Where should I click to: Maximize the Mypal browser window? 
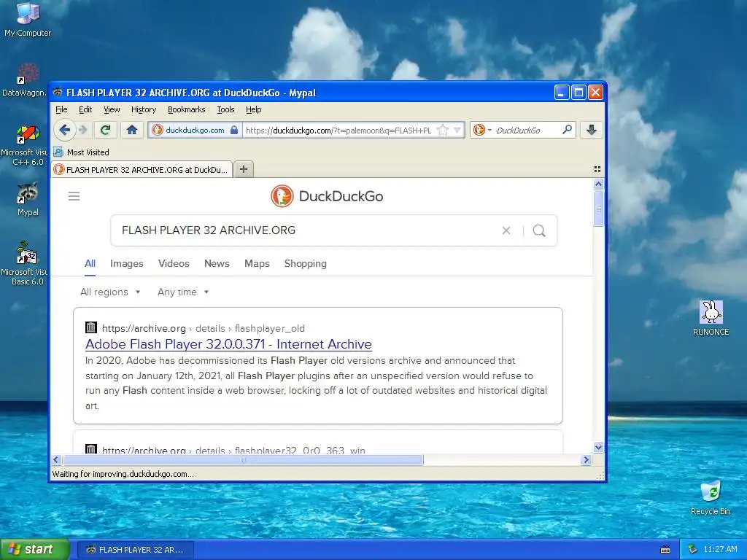pos(578,93)
